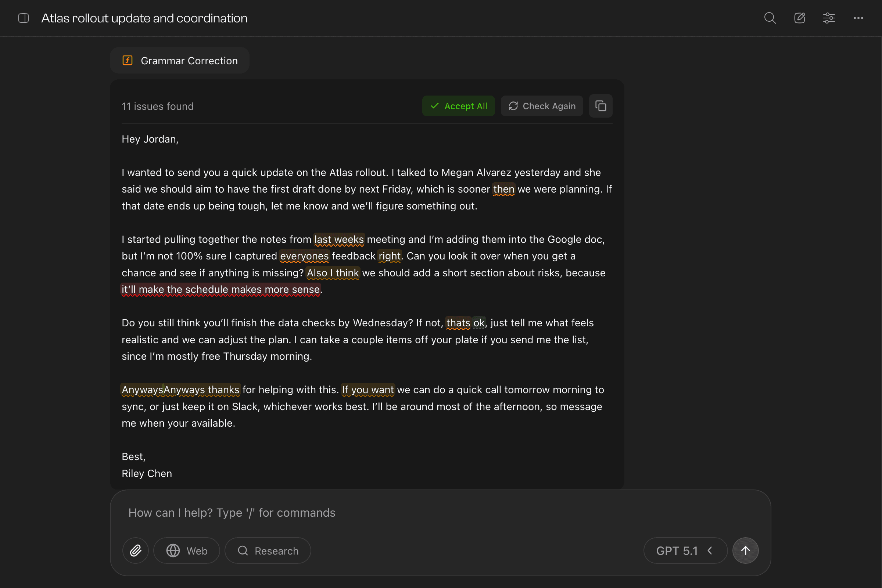Screen dimensions: 882x588
Task: Enable the Web search toggle
Action: point(186,550)
